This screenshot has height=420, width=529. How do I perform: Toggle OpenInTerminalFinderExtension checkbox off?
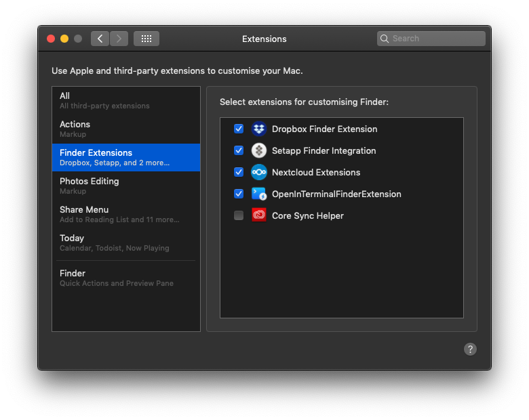point(239,194)
